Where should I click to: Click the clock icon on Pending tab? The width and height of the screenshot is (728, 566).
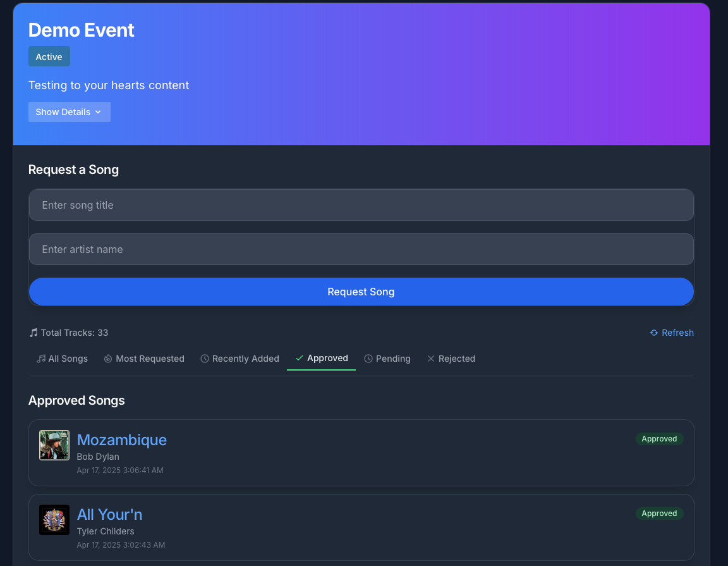point(368,359)
